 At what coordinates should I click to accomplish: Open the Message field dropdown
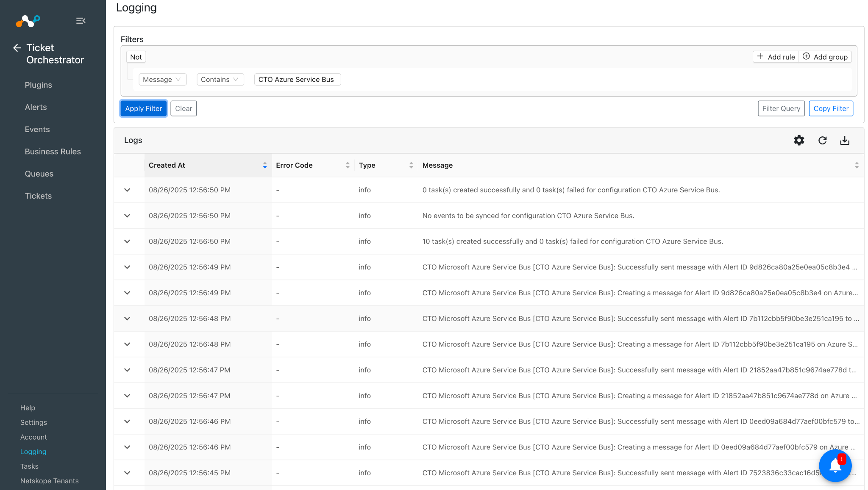pos(162,80)
